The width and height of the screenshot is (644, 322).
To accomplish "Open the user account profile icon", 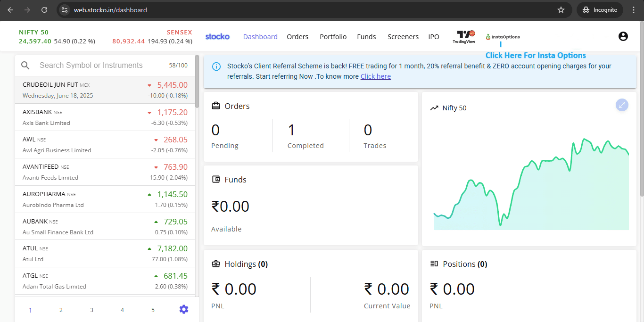I will coord(623,36).
